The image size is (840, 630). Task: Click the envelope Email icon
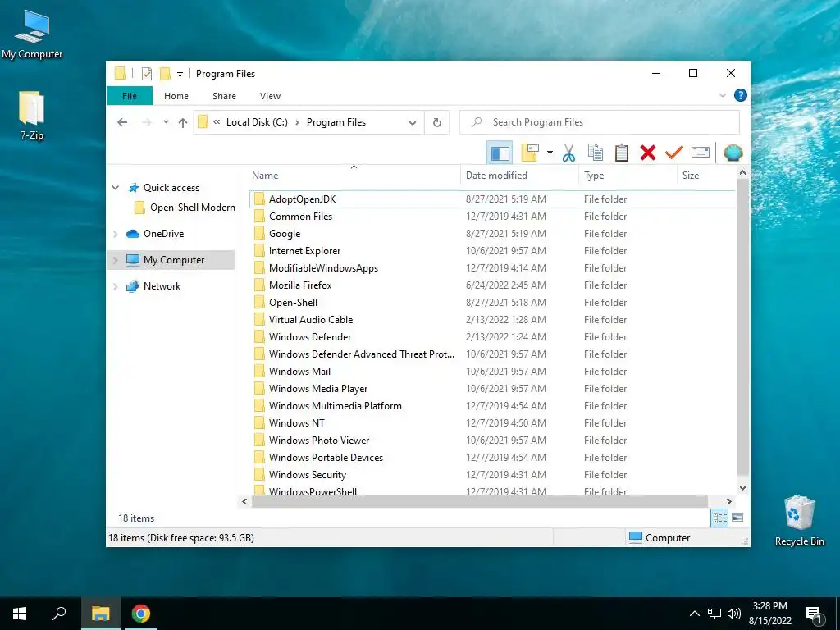pos(701,153)
